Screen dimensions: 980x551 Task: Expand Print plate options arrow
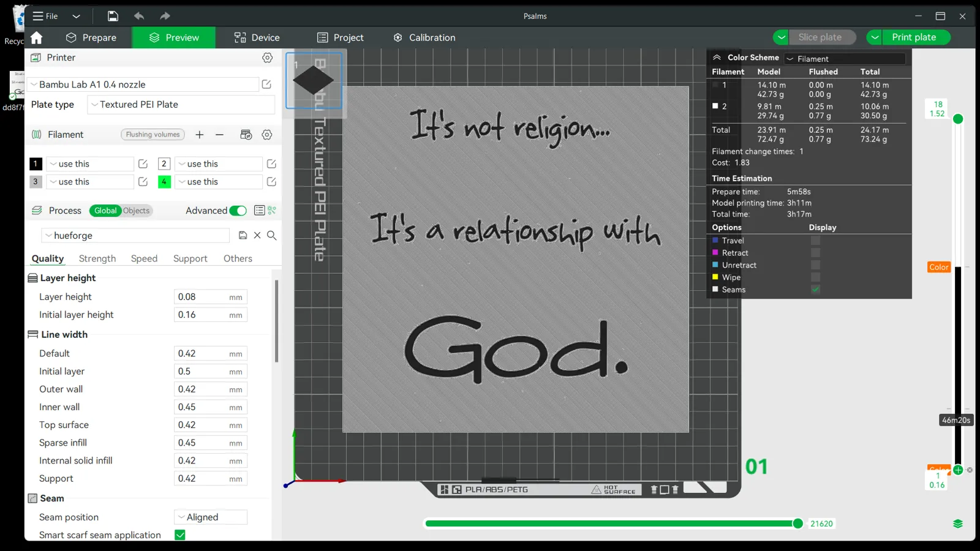pos(875,37)
